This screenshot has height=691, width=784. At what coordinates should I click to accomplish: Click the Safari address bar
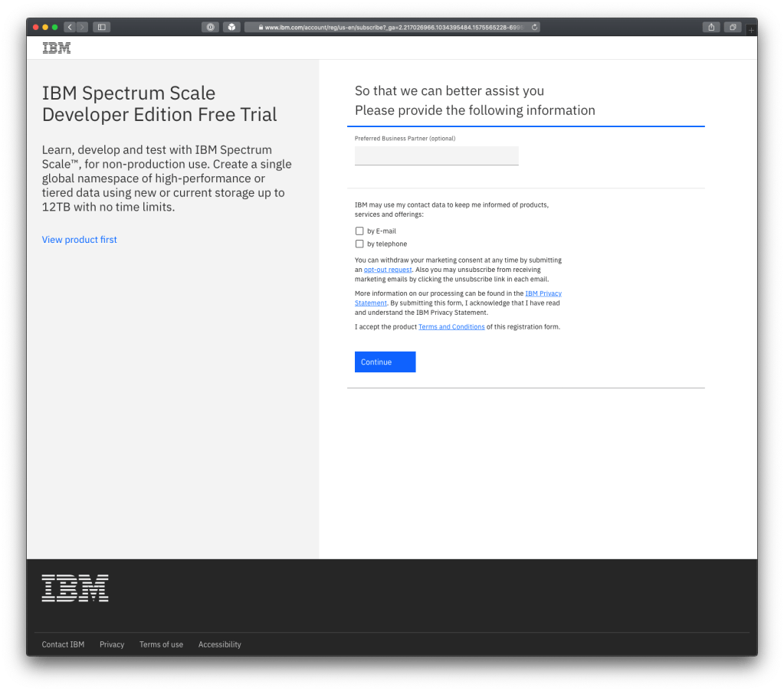pyautogui.click(x=392, y=28)
